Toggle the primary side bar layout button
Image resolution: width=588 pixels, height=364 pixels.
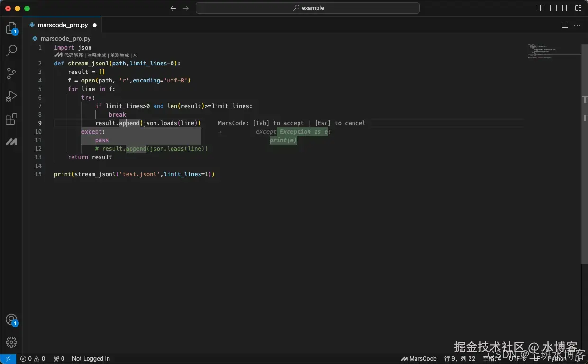tap(541, 8)
